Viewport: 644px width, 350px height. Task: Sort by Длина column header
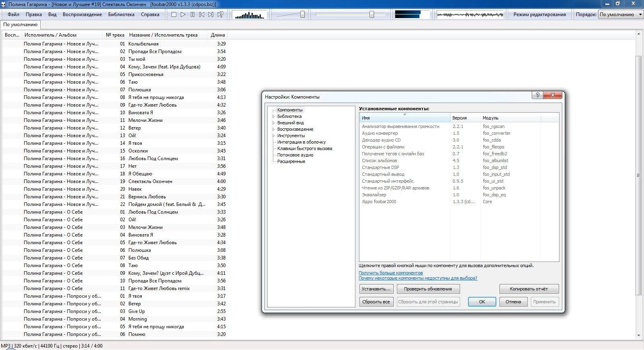[x=218, y=35]
